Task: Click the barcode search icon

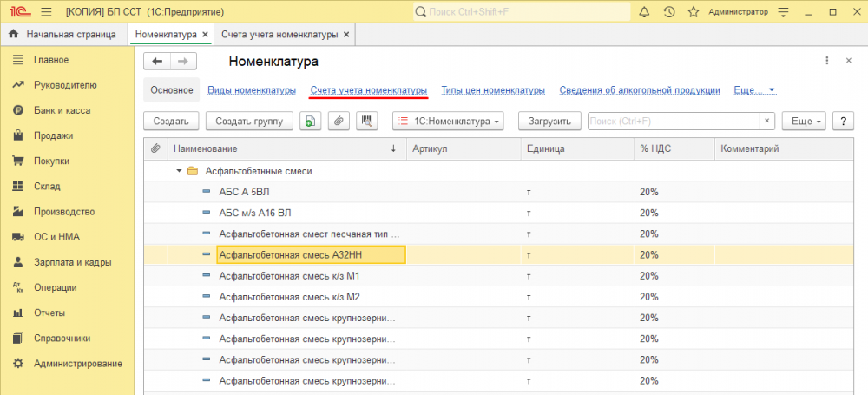Action: 366,122
